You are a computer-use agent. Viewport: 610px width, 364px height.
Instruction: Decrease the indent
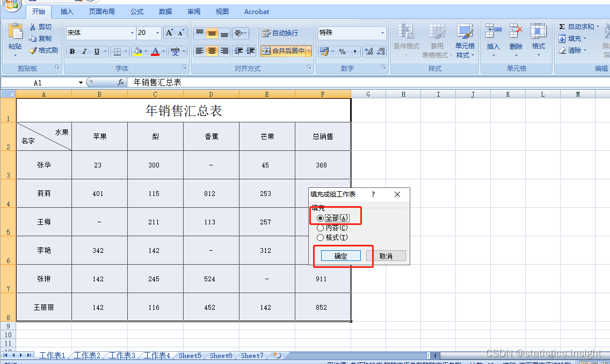coord(238,51)
